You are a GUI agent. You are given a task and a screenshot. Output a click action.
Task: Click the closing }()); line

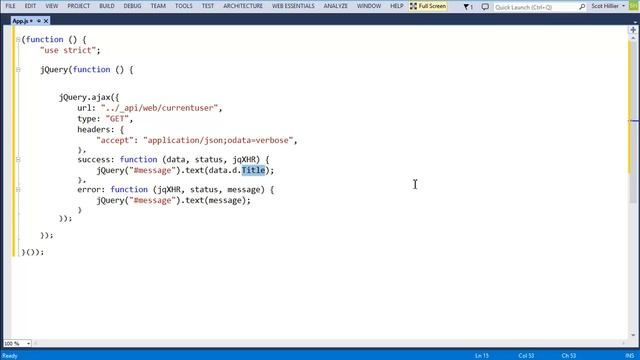click(x=32, y=252)
